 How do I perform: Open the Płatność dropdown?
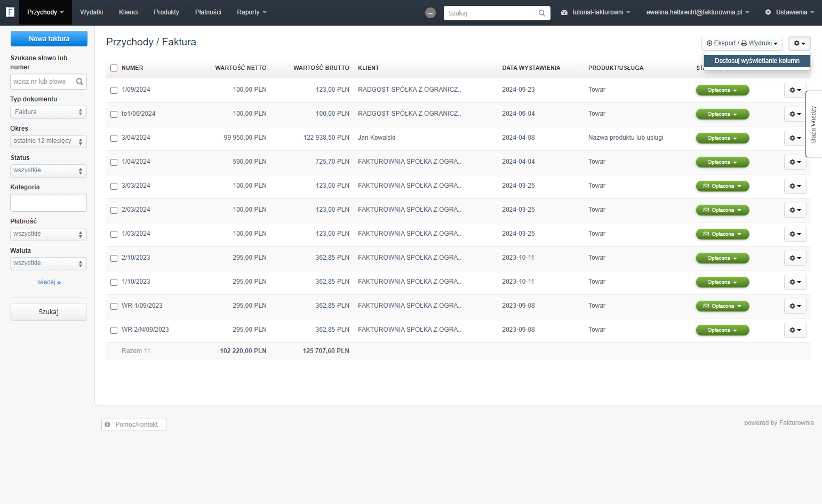click(x=49, y=234)
